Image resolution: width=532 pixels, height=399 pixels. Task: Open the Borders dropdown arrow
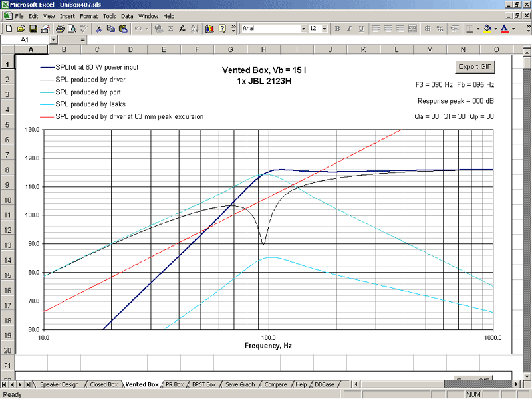point(478,29)
